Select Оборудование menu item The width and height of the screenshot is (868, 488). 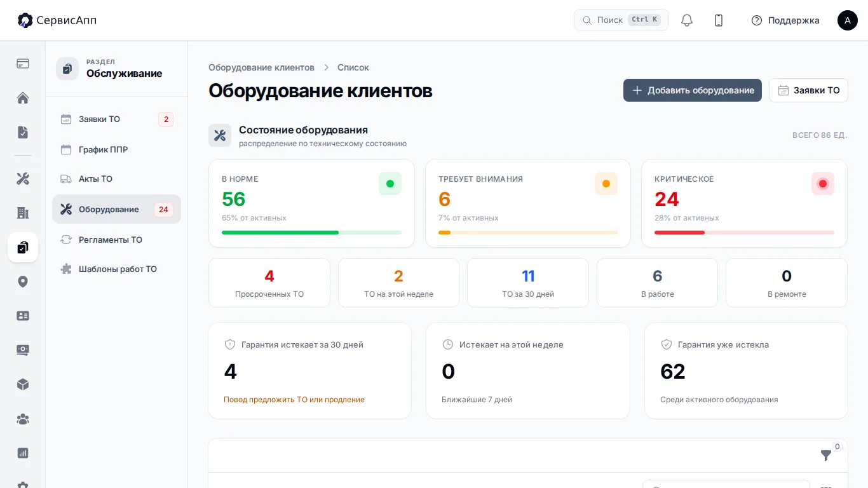coord(116,209)
